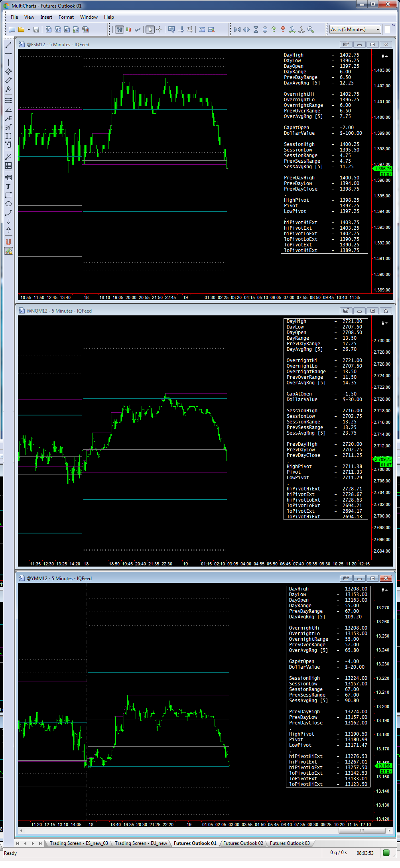Click the ESM12 green price marker 1.396,75
The image size is (400, 868).
[383, 169]
